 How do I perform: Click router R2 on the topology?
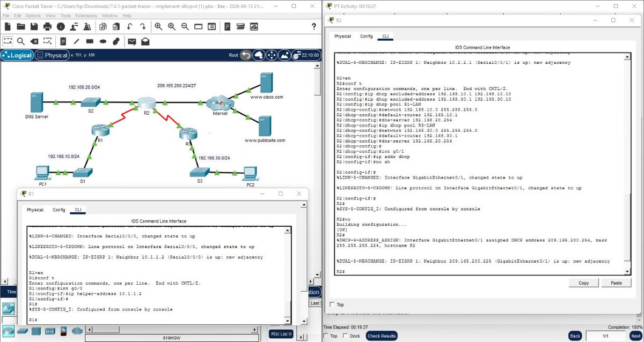point(145,102)
